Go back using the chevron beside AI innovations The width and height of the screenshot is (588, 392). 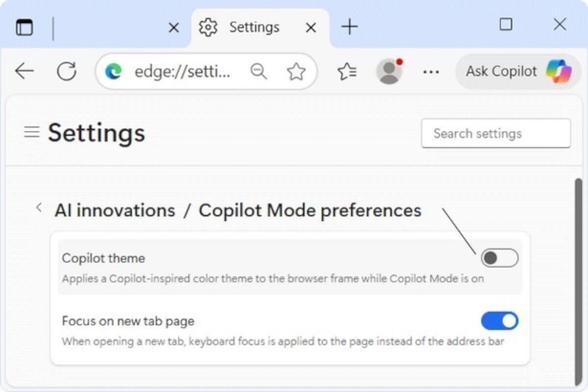point(39,207)
